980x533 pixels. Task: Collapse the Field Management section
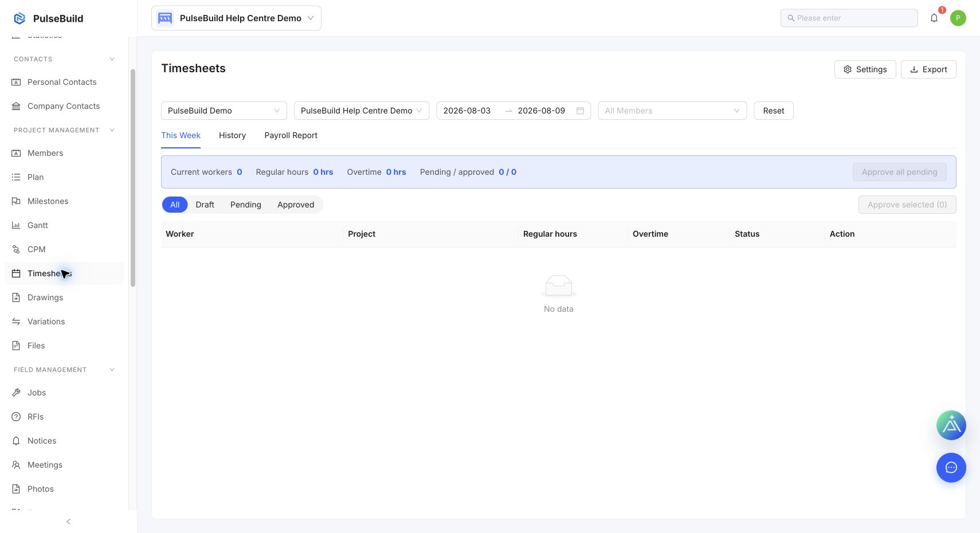click(112, 370)
